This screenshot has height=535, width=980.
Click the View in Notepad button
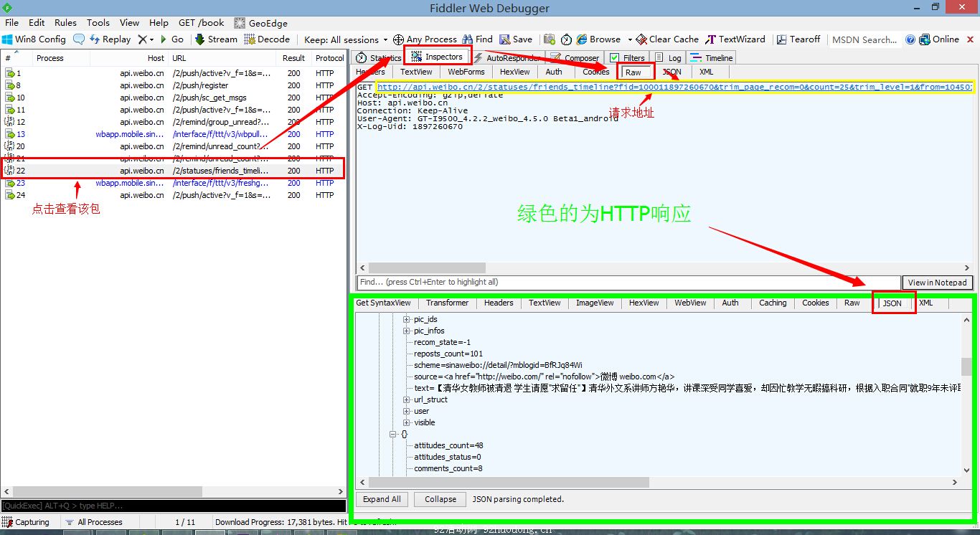coord(938,283)
